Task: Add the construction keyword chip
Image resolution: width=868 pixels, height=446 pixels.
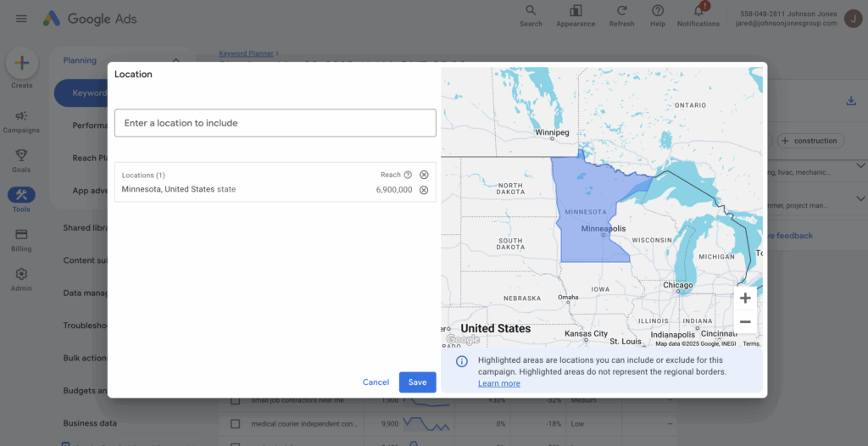Action: [x=811, y=141]
